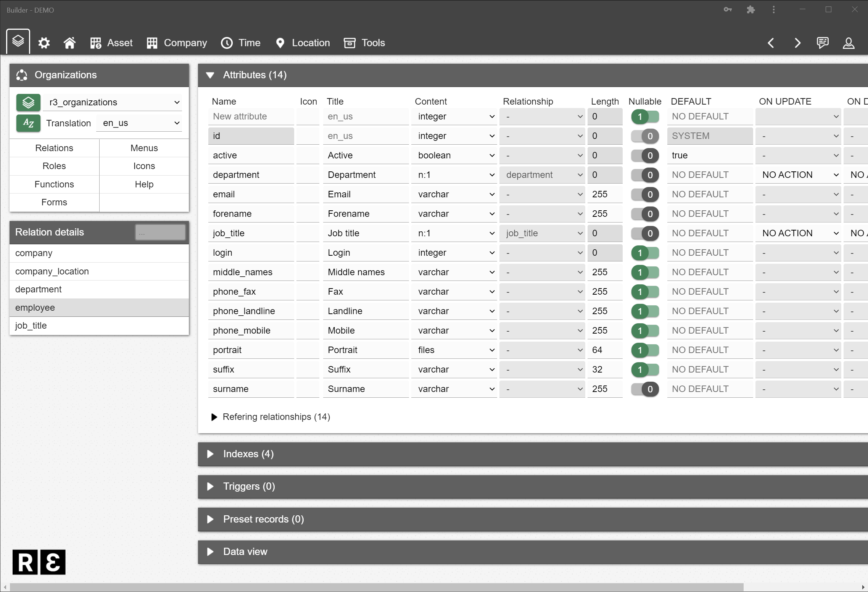Open the user profile icon
This screenshot has height=592, width=868.
848,43
